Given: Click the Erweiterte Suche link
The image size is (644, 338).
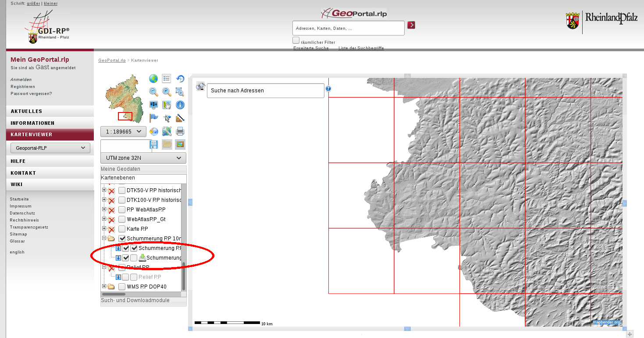Looking at the screenshot, I should pos(311,48).
